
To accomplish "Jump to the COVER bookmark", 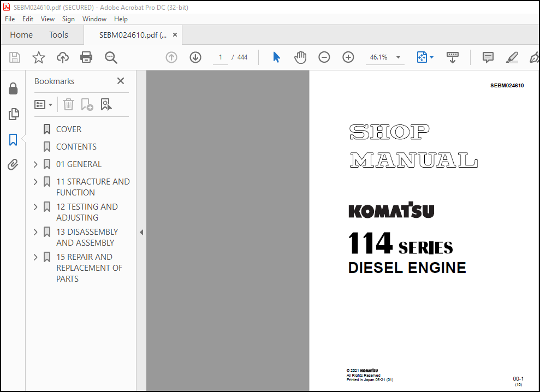I will 69,129.
